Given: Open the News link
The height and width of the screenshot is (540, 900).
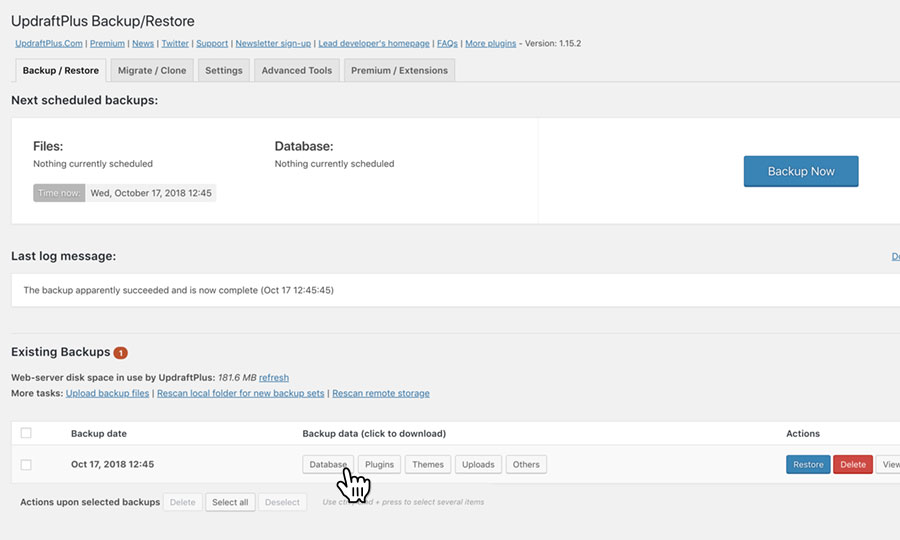Looking at the screenshot, I should (143, 44).
